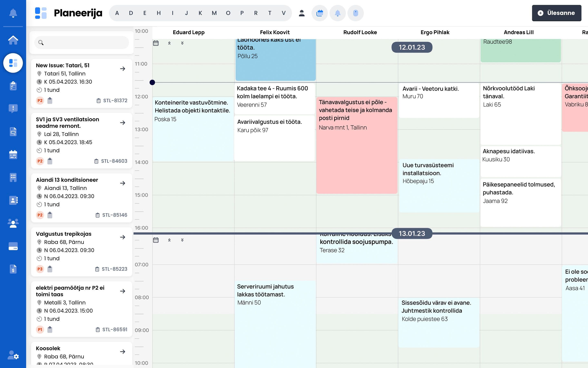588x368 pixels.
Task: Click clipboard icon on STL-81372 card
Action: pyautogui.click(x=50, y=101)
